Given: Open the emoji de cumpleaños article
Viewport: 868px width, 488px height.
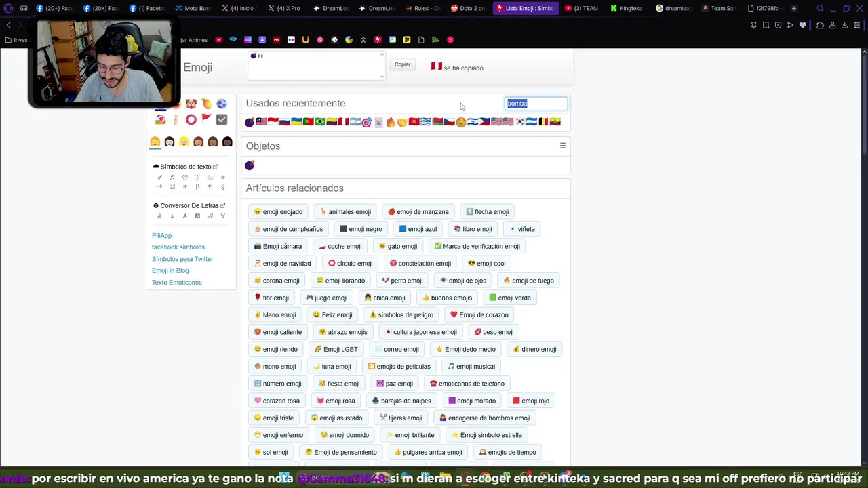Looking at the screenshot, I should 288,229.
